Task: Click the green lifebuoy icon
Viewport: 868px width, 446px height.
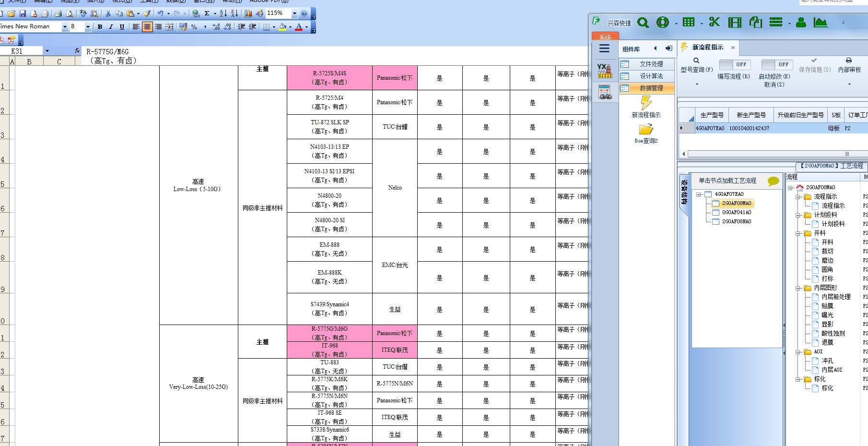Action: coord(663,22)
